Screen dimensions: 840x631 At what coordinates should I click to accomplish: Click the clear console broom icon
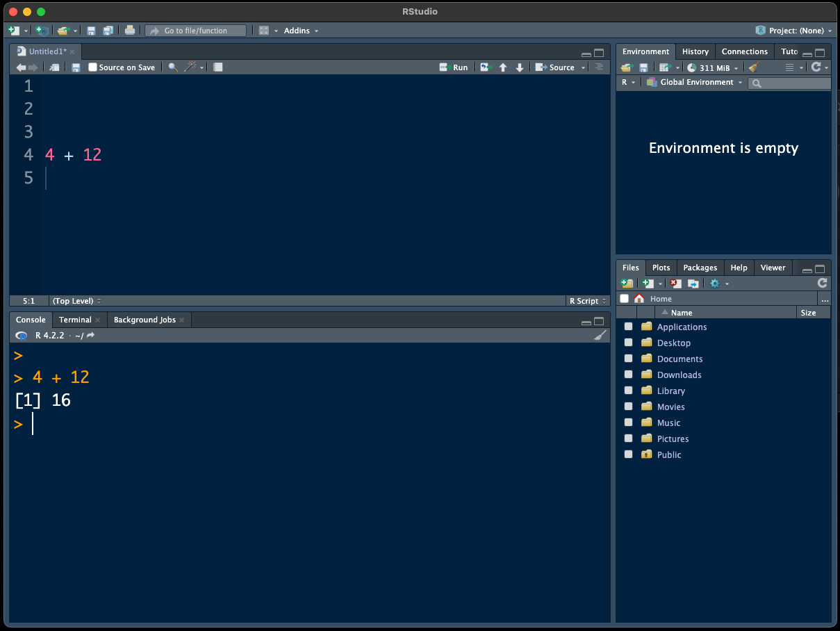600,336
